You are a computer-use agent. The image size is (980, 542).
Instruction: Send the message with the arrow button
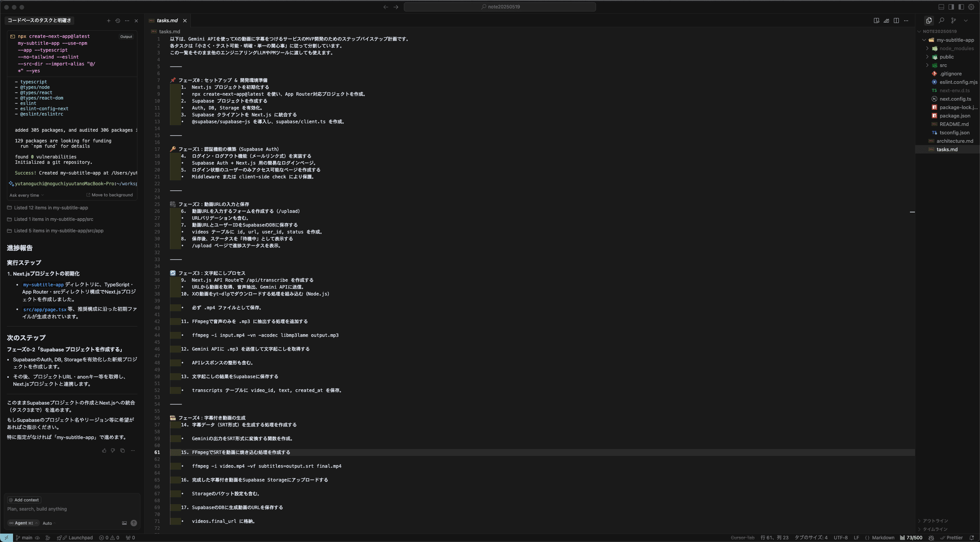(134, 523)
